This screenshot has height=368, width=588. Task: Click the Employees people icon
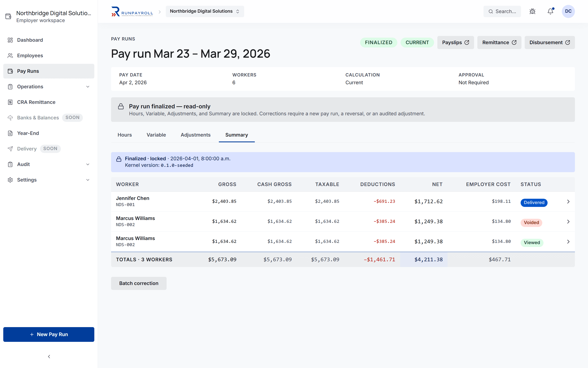coord(10,55)
